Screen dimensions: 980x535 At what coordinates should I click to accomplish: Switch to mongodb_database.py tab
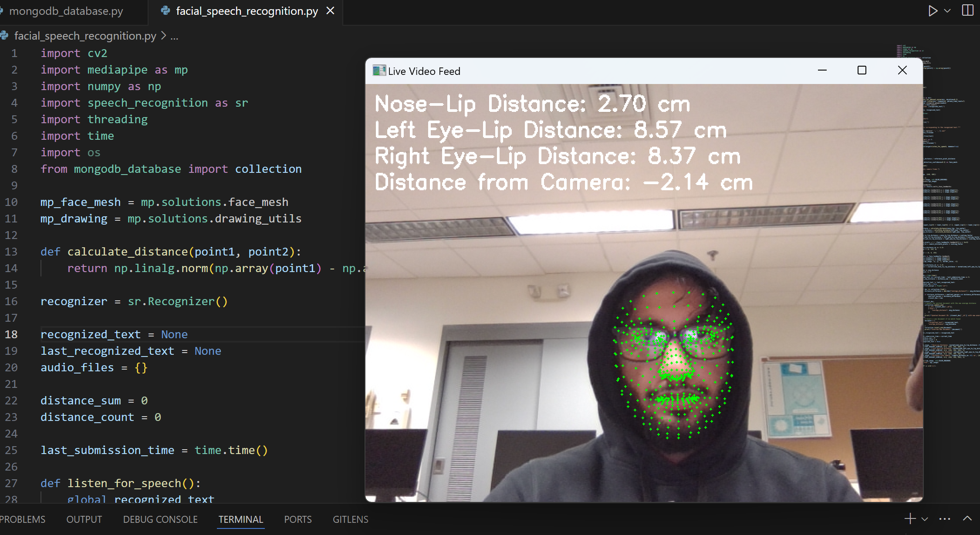tap(65, 11)
